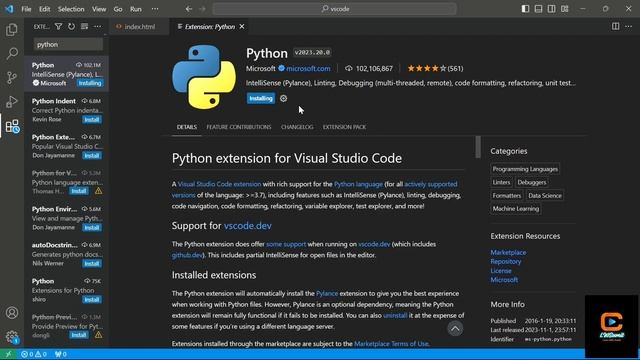Go back with the navigation arrow
The width and height of the screenshot is (640, 360).
[189, 9]
